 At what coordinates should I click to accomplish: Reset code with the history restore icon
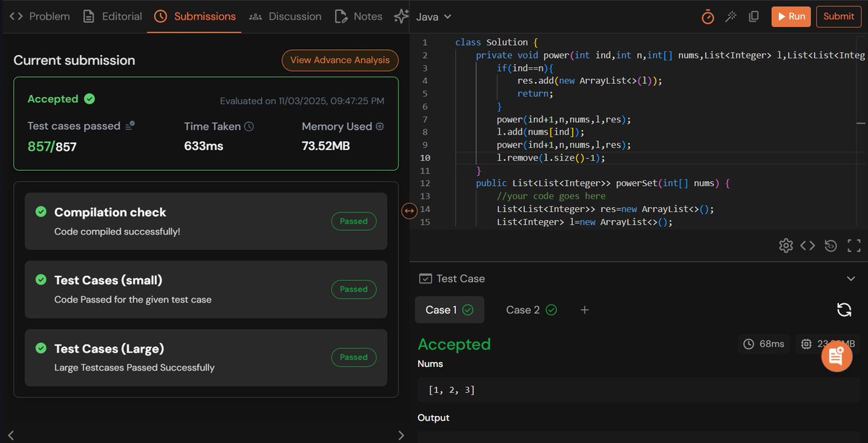tap(830, 245)
